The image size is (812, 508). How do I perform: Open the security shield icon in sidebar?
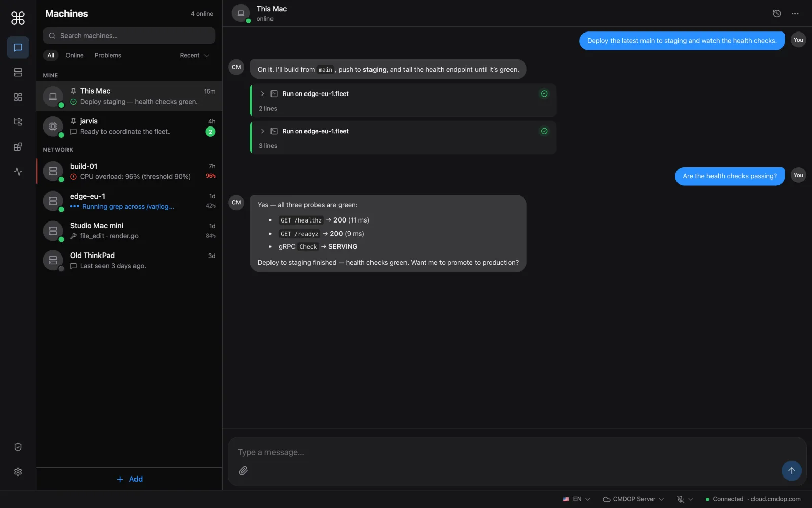[x=18, y=447]
